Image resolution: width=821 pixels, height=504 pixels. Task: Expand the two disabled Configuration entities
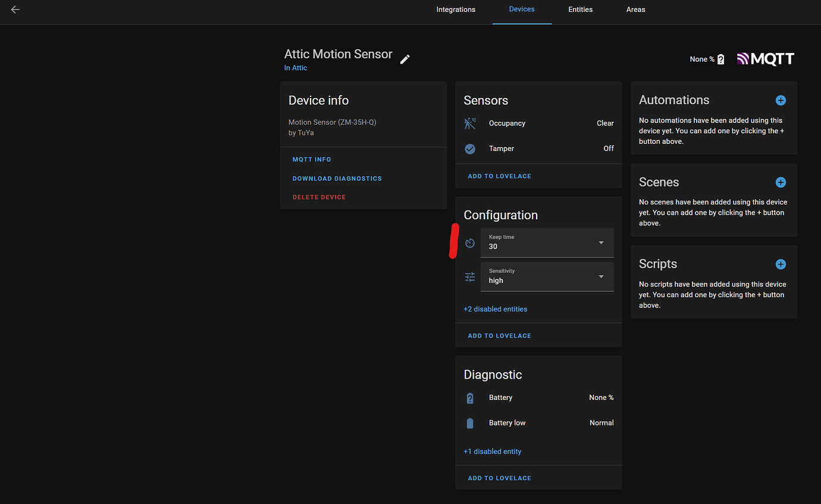click(495, 308)
